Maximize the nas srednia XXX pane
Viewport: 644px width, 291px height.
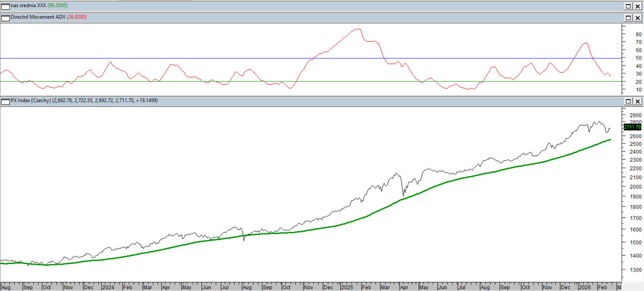click(x=628, y=6)
